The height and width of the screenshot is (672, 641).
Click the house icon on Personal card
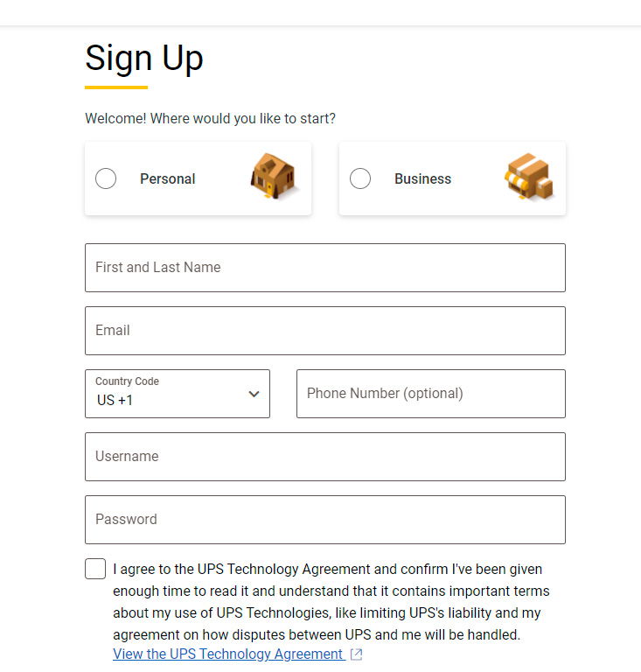[x=274, y=177]
